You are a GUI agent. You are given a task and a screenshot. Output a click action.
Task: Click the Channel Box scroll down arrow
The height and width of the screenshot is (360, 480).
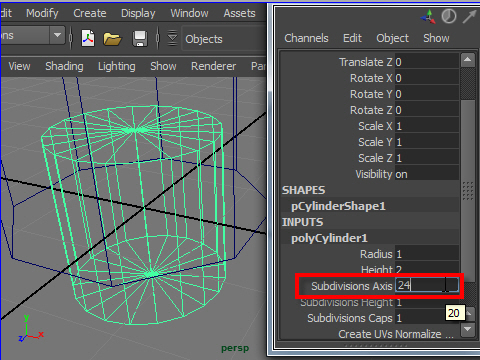(x=468, y=329)
